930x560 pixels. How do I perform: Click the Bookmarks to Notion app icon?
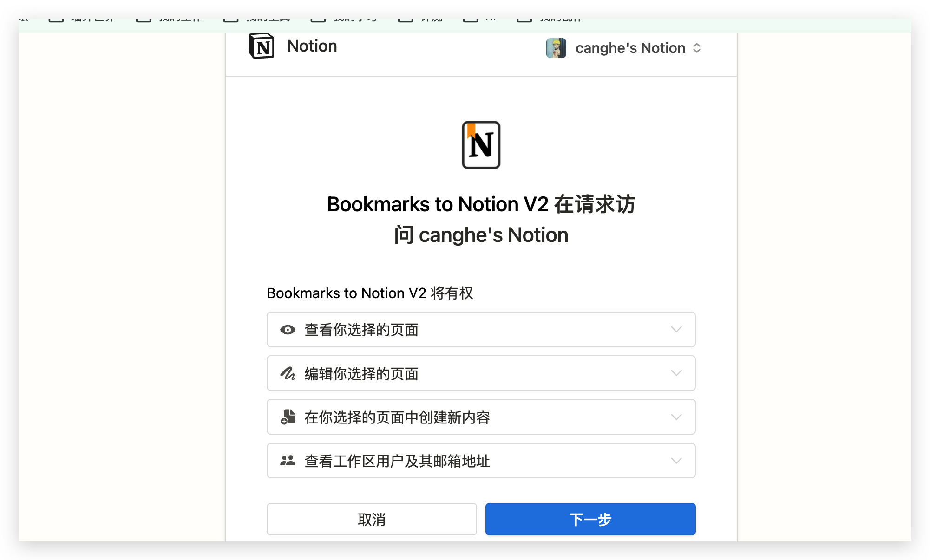click(x=481, y=145)
